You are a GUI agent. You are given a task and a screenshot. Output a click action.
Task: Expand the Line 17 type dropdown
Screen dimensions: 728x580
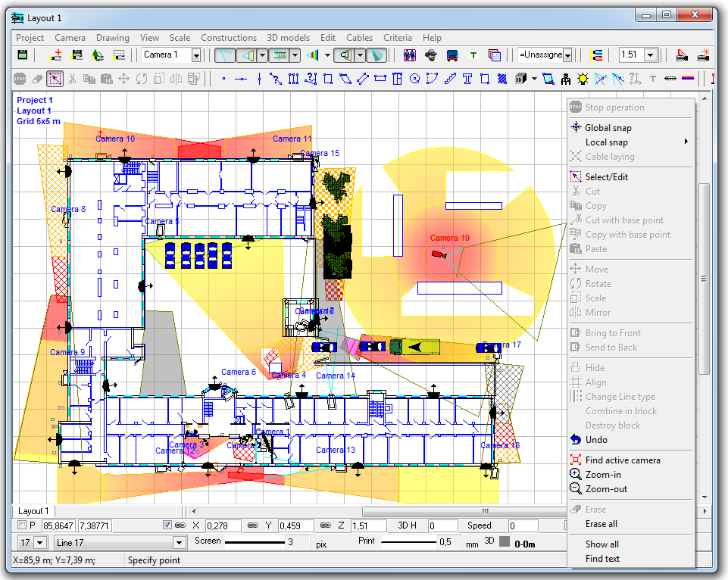click(179, 542)
